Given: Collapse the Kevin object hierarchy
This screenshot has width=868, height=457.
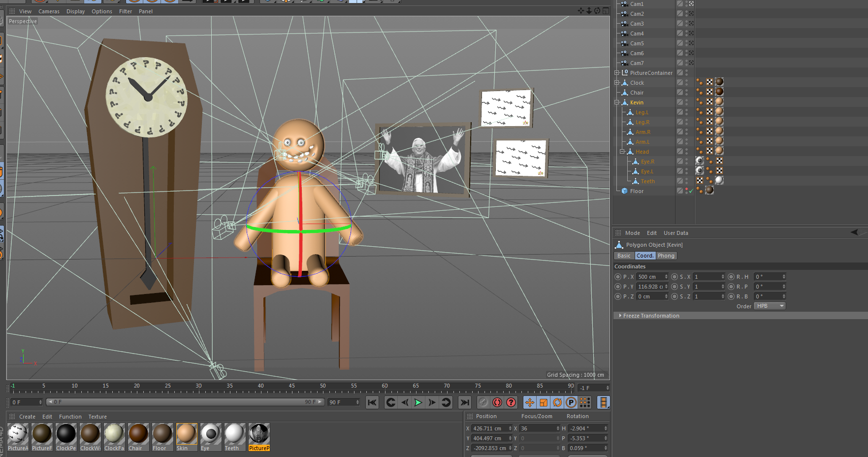Looking at the screenshot, I should click(x=617, y=102).
